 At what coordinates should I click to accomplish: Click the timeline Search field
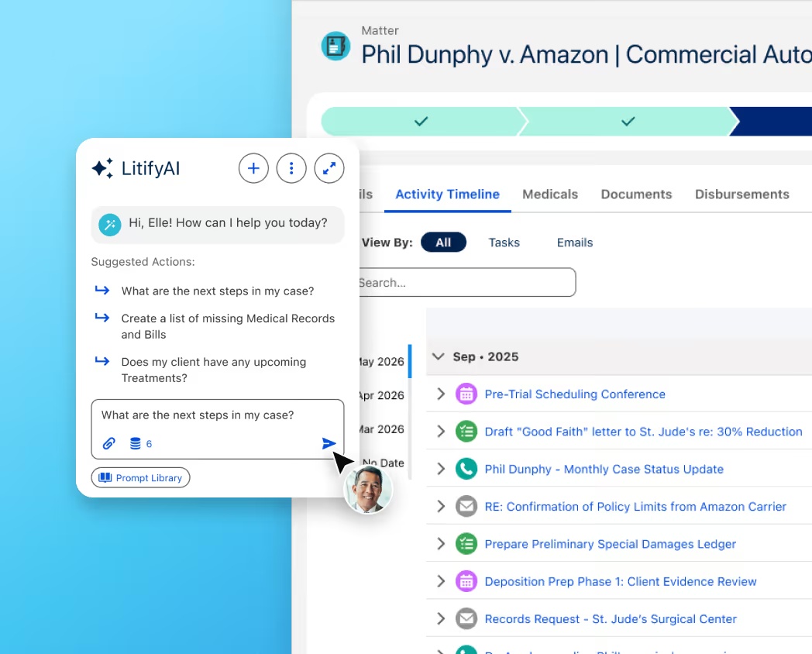point(466,283)
